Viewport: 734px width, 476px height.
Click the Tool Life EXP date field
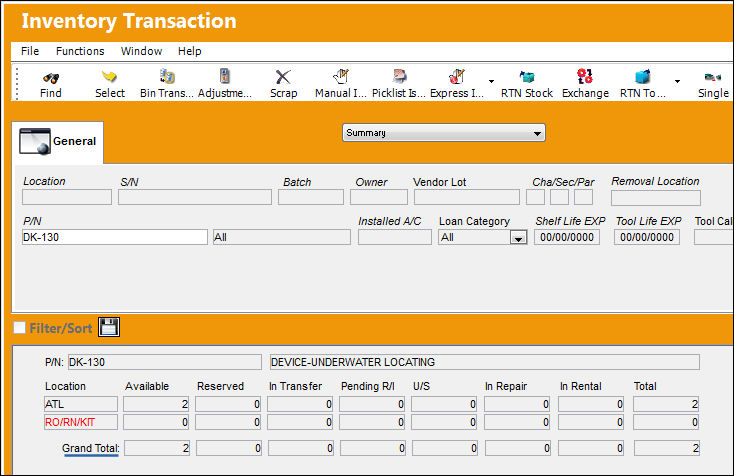(647, 237)
